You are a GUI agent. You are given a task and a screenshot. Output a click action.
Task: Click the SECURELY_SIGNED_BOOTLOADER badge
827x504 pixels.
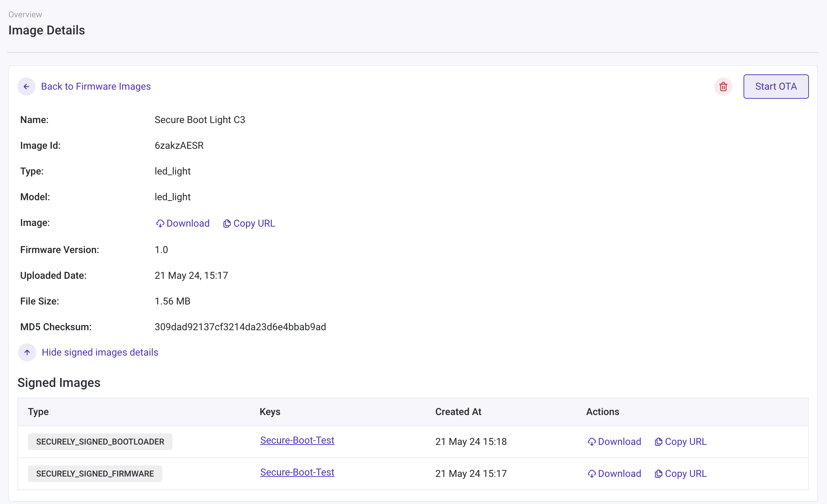pos(100,442)
